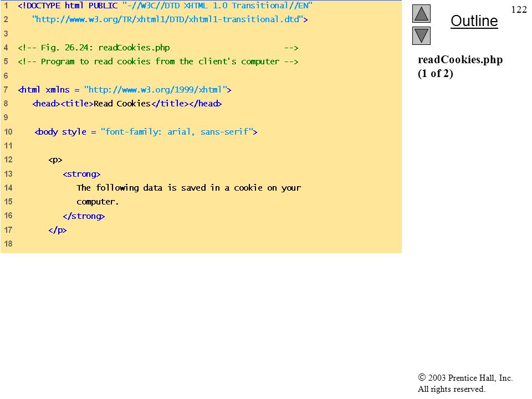Click the closing </p> tag on line 17
This screenshot has height=399, width=532.
click(x=57, y=230)
